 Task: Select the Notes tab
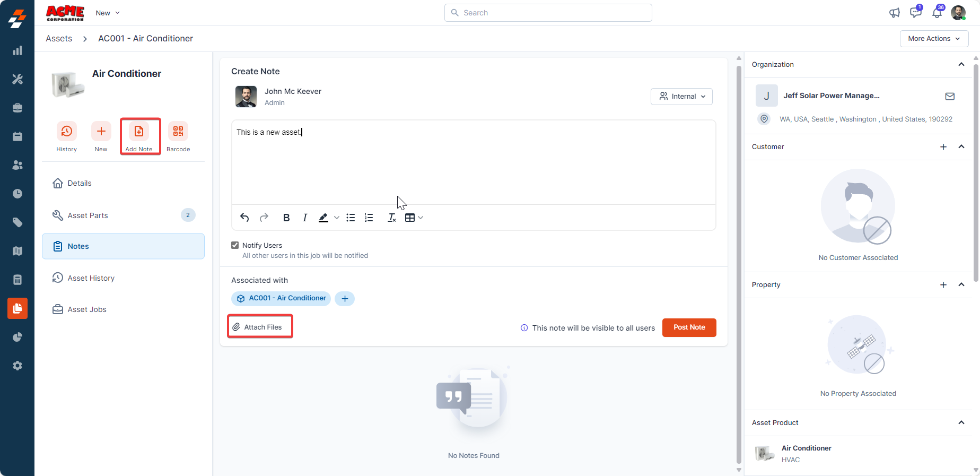pos(123,246)
